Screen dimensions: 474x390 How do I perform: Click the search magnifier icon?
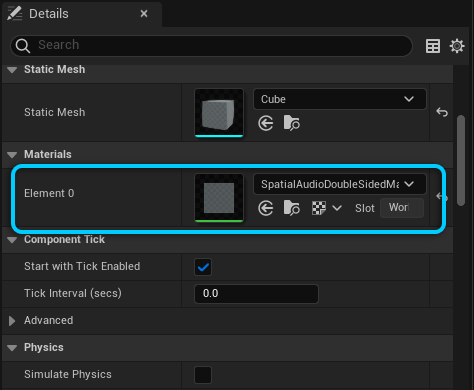click(x=23, y=46)
